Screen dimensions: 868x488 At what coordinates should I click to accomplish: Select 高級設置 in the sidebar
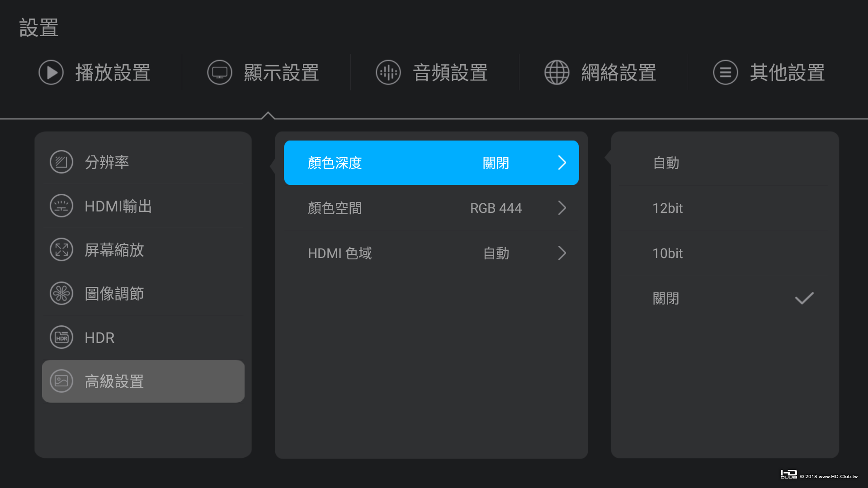[143, 381]
